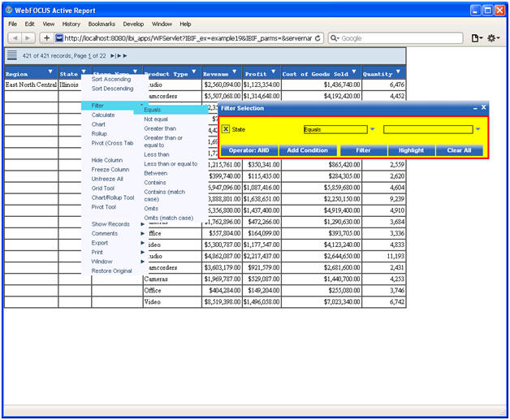Open the Develop menu
The height and width of the screenshot is (420, 510).
pyautogui.click(x=133, y=24)
